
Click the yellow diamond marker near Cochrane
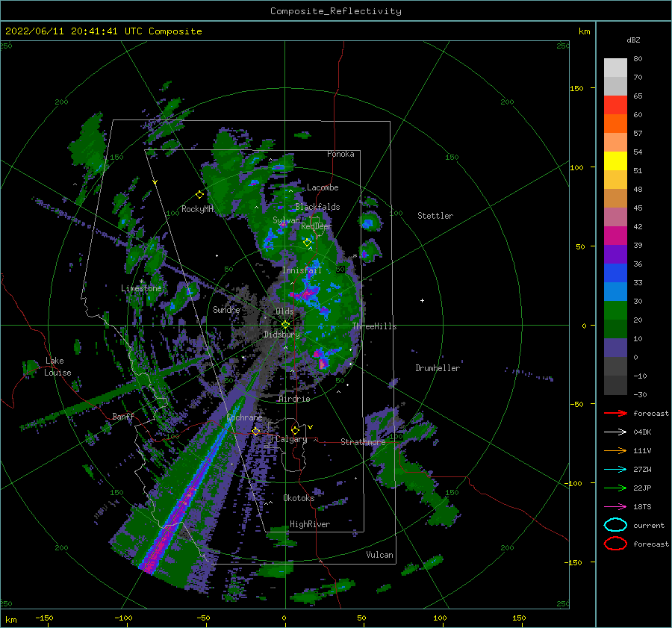click(x=256, y=431)
